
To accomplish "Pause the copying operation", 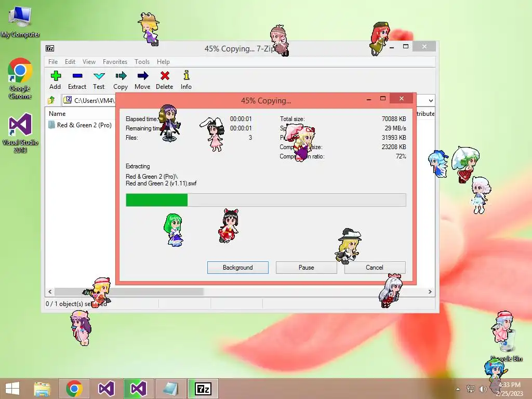I will click(x=307, y=268).
